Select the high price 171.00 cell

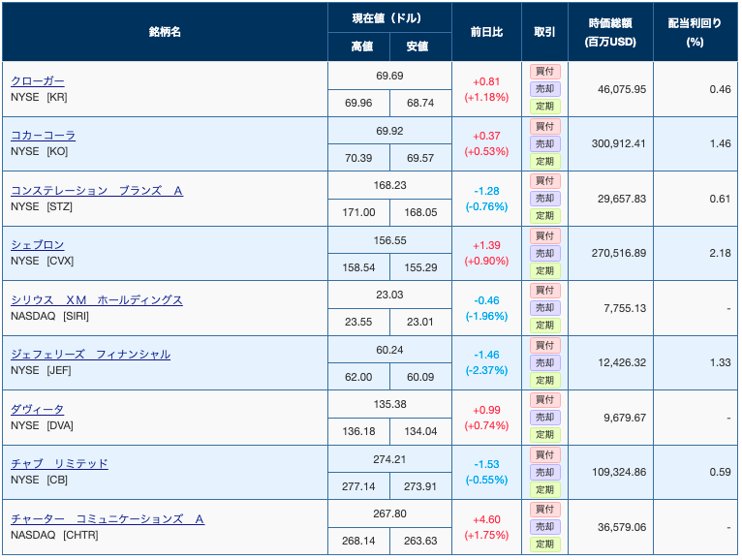358,212
